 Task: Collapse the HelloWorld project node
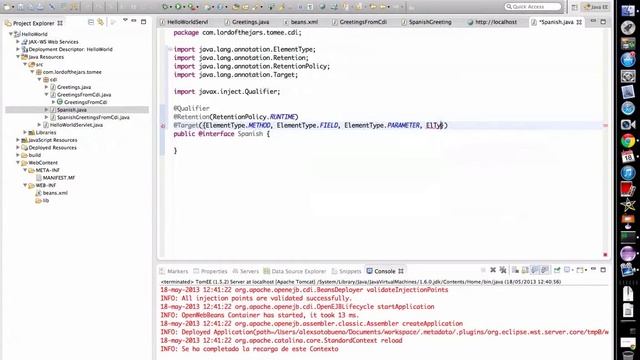click(11, 34)
